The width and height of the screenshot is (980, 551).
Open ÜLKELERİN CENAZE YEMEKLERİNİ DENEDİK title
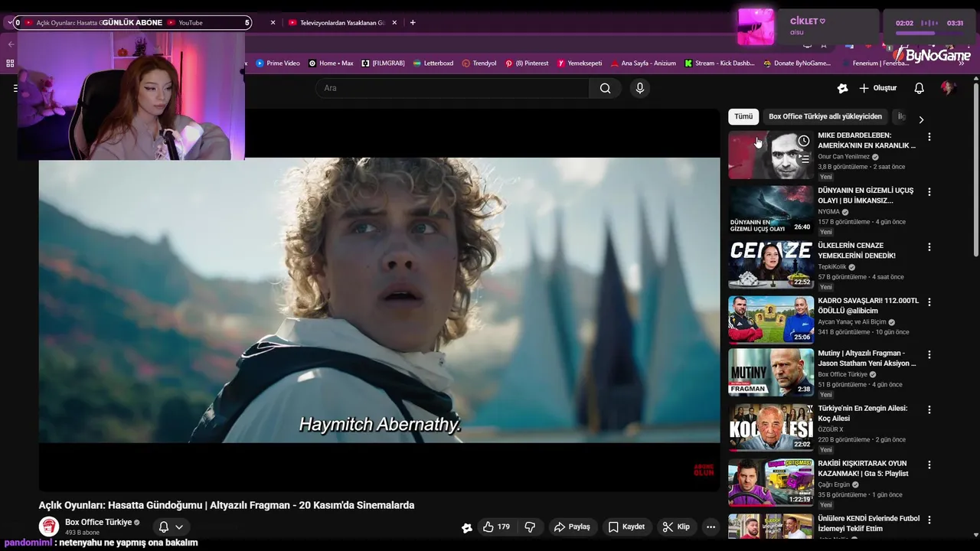[x=856, y=250]
